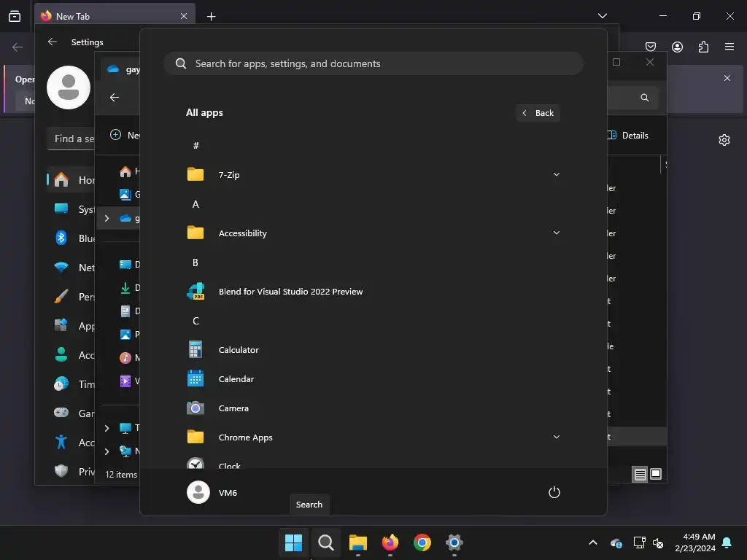Go back in the Settings window
Viewport: 747px width, 560px height.
[x=53, y=42]
